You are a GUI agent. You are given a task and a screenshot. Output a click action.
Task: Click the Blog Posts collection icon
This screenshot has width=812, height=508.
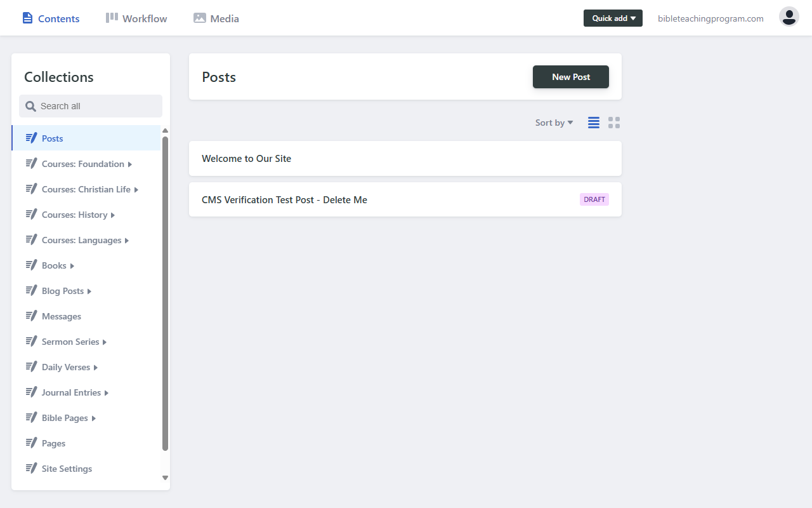point(32,290)
